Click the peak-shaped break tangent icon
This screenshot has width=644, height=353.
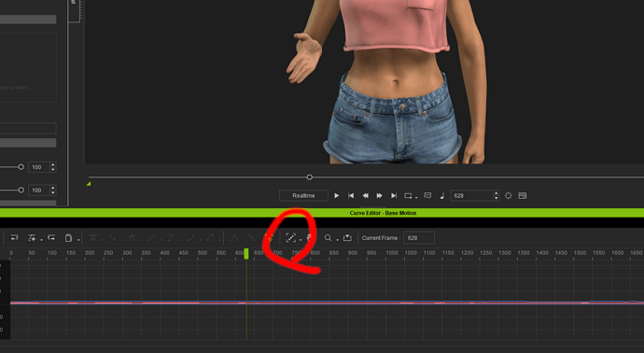point(234,237)
